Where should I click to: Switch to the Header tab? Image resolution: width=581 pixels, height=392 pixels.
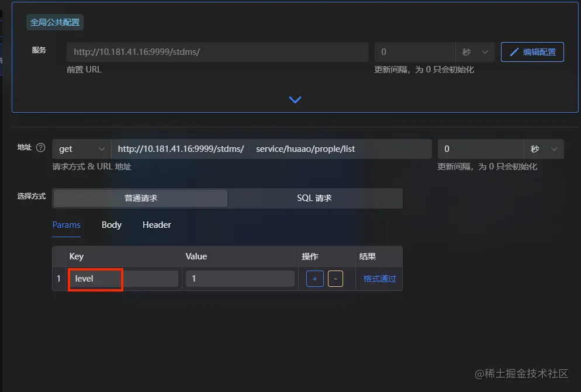click(x=157, y=225)
